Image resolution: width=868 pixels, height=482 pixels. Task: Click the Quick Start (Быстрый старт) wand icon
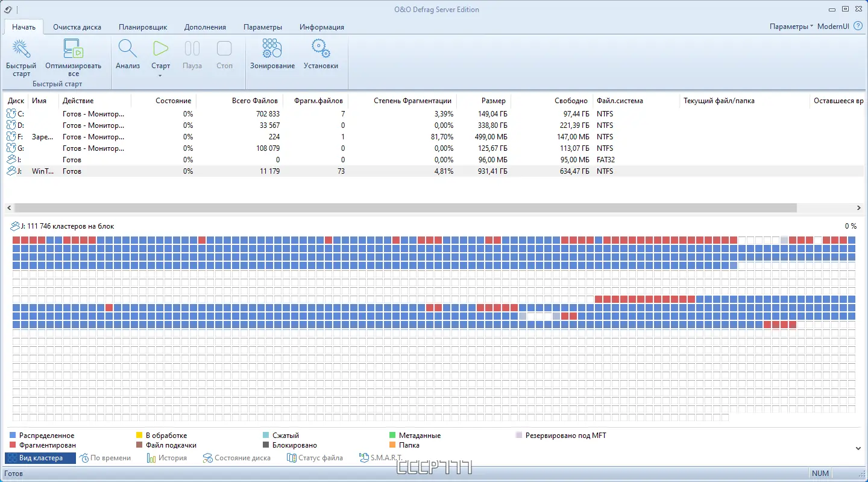point(21,49)
